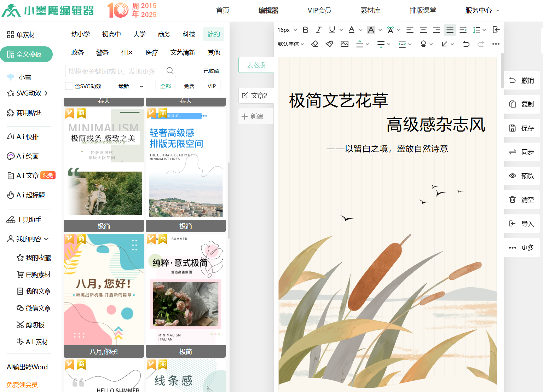Click the search magnifier icon

170,71
